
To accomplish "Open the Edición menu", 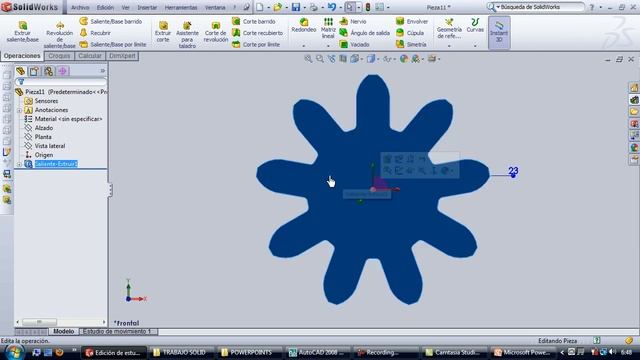I will [x=105, y=7].
